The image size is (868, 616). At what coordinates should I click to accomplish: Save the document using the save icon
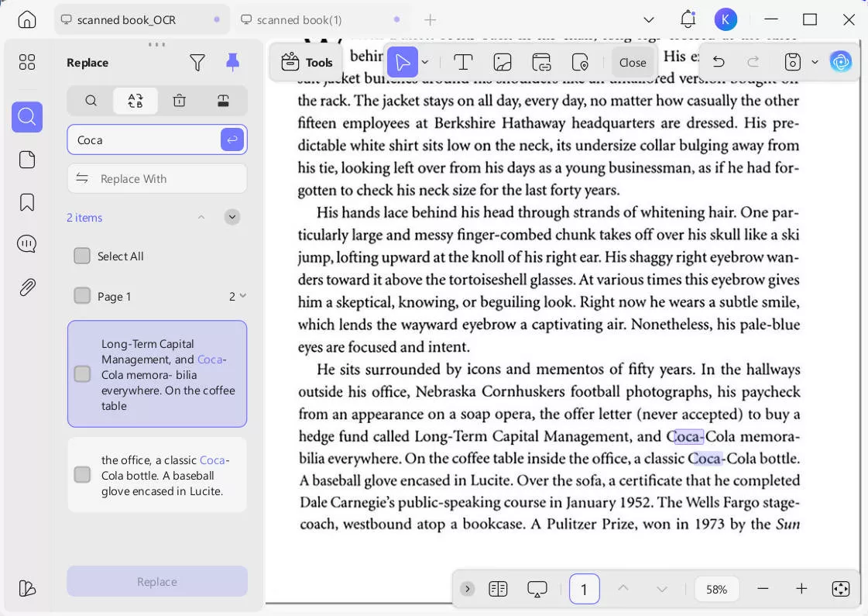[x=792, y=61]
